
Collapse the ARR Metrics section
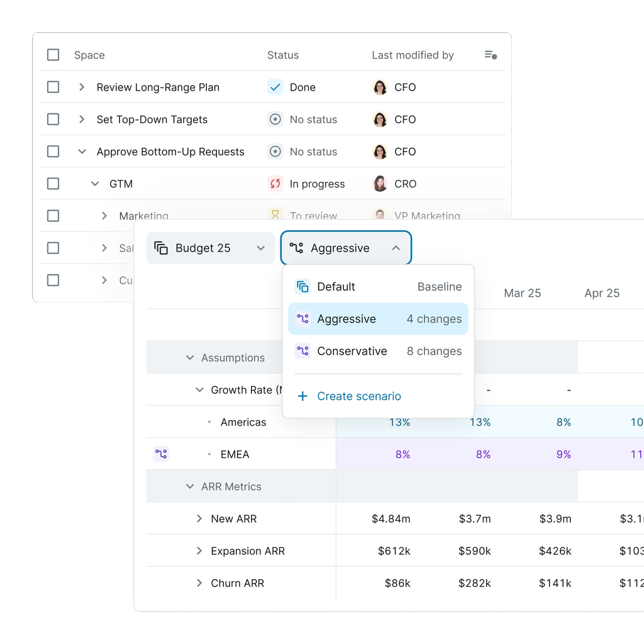[190, 487]
